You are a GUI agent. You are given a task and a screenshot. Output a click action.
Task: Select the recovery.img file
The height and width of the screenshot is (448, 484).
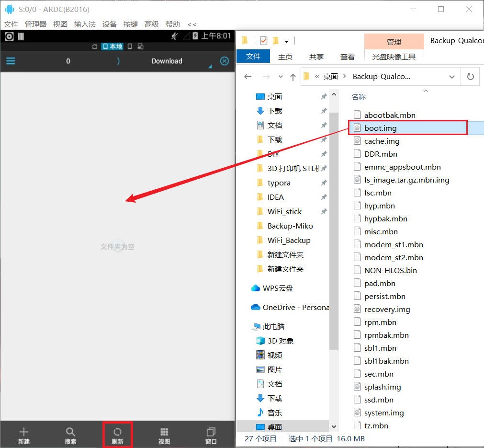click(x=386, y=309)
